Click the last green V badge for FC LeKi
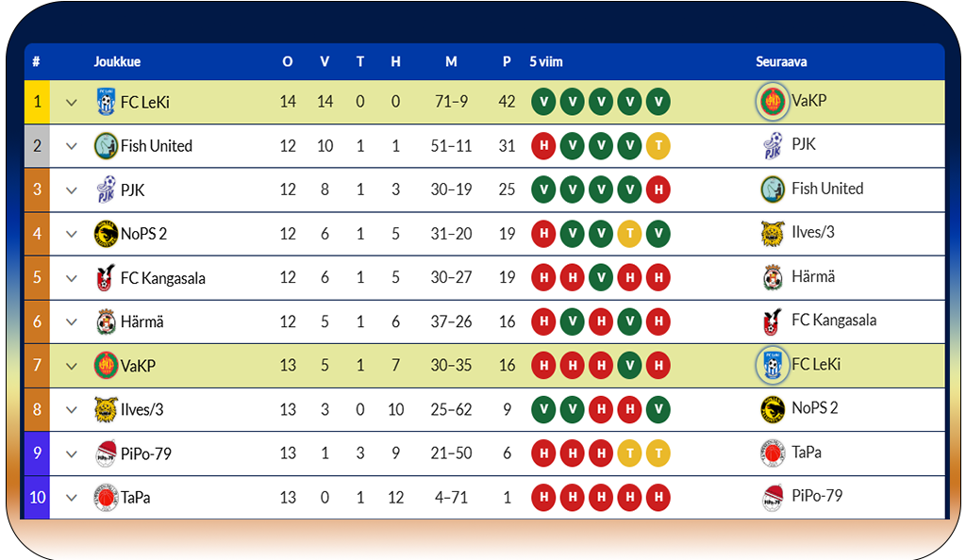This screenshot has height=560, width=966. [658, 102]
